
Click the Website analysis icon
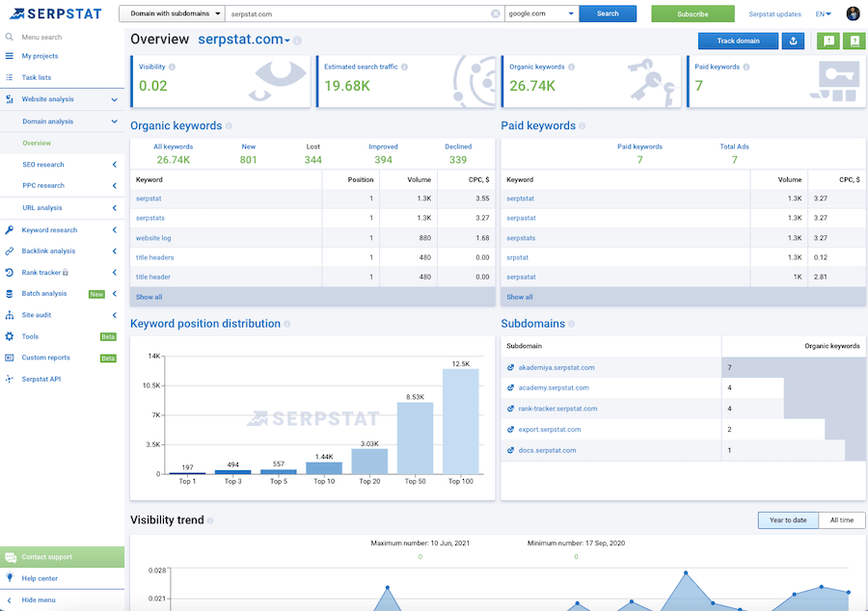(9, 99)
